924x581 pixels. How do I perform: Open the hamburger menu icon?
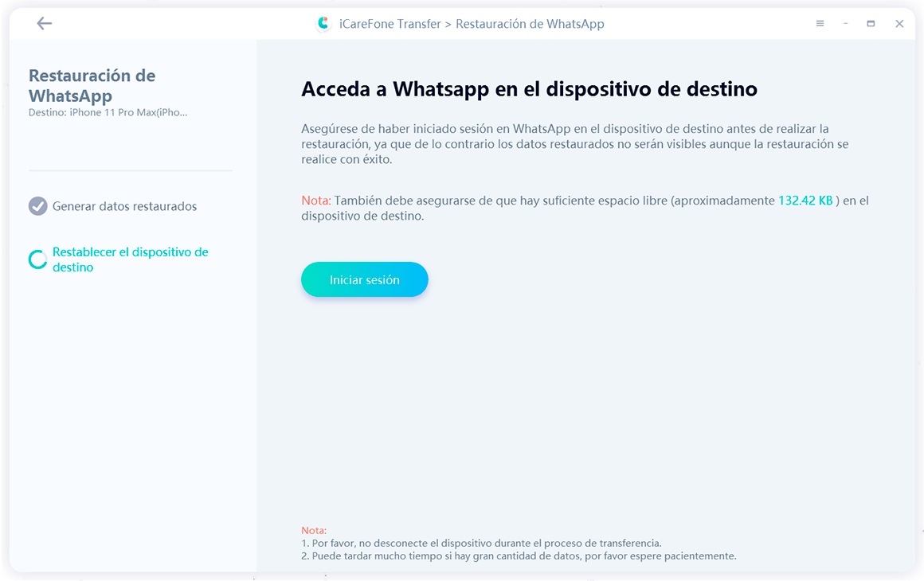[820, 24]
